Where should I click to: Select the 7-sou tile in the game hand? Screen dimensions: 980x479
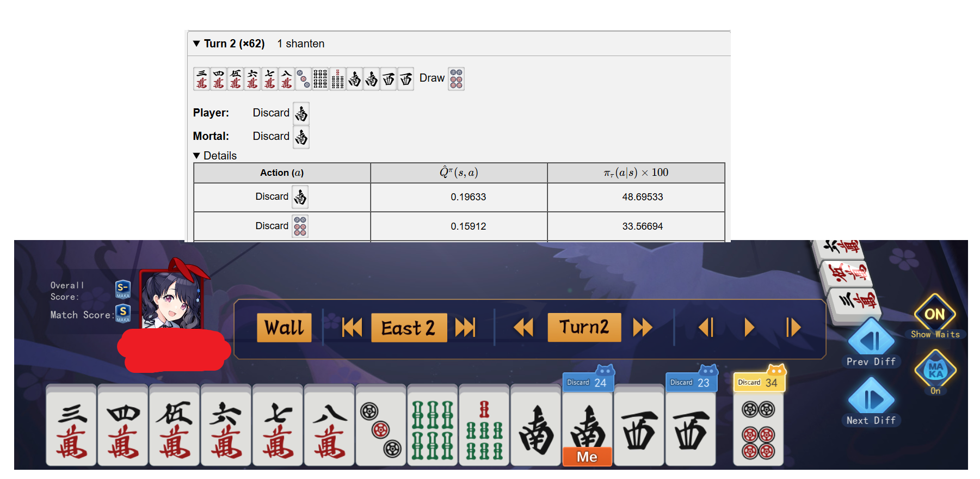484,426
